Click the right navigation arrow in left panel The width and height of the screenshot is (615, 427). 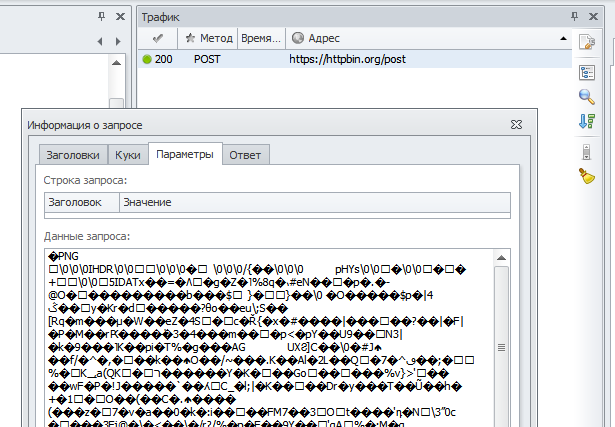[118, 42]
